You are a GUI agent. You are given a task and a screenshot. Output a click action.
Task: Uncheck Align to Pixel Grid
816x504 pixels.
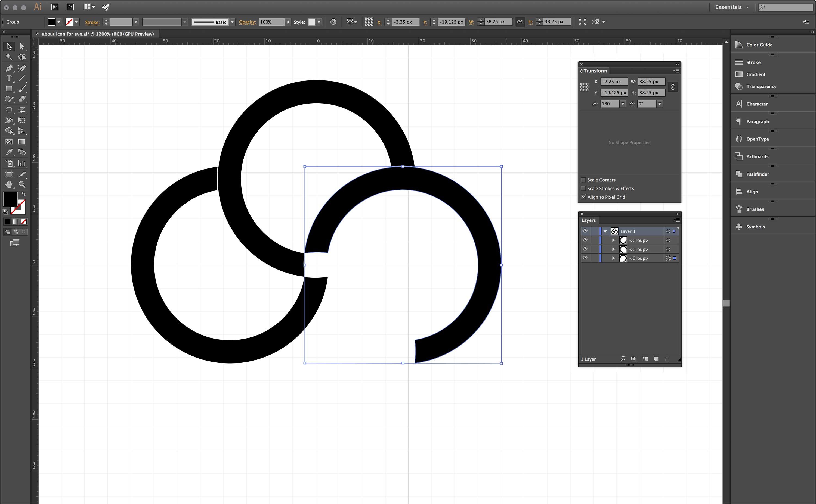pyautogui.click(x=583, y=197)
